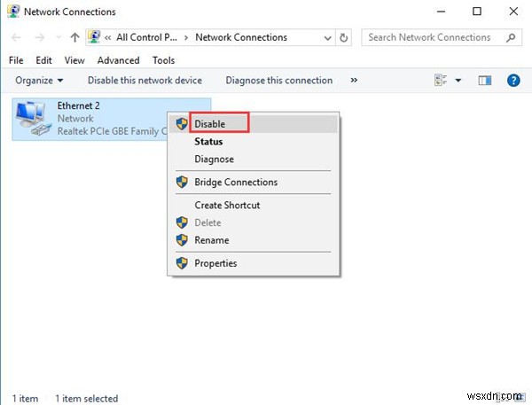Select Properties in the context menu
Image resolution: width=532 pixels, height=405 pixels.
point(215,263)
